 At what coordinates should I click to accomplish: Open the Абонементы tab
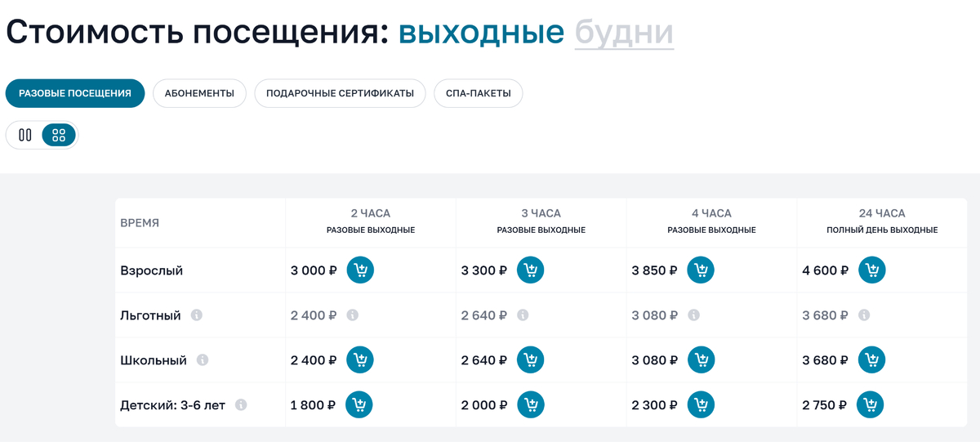[x=199, y=93]
